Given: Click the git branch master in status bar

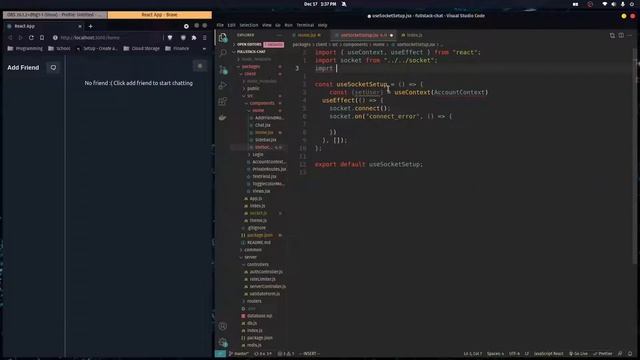Looking at the screenshot, I should pyautogui.click(x=239, y=353).
